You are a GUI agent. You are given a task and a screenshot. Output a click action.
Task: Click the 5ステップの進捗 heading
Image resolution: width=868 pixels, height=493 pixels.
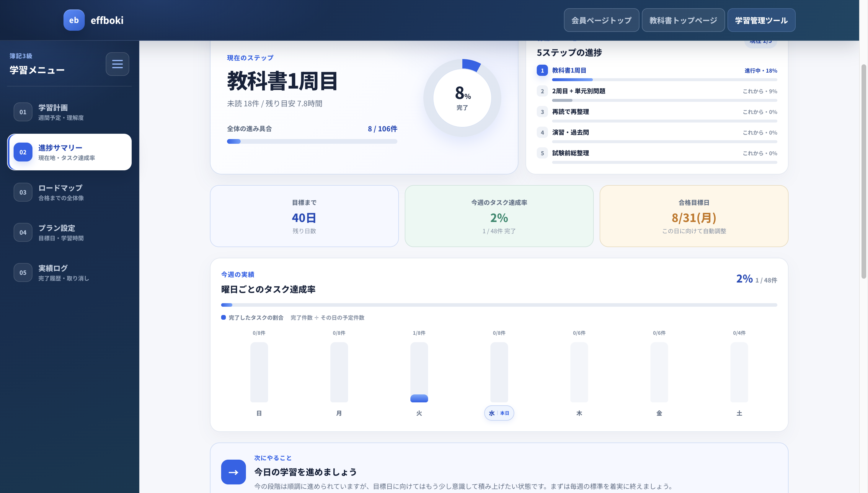(570, 53)
